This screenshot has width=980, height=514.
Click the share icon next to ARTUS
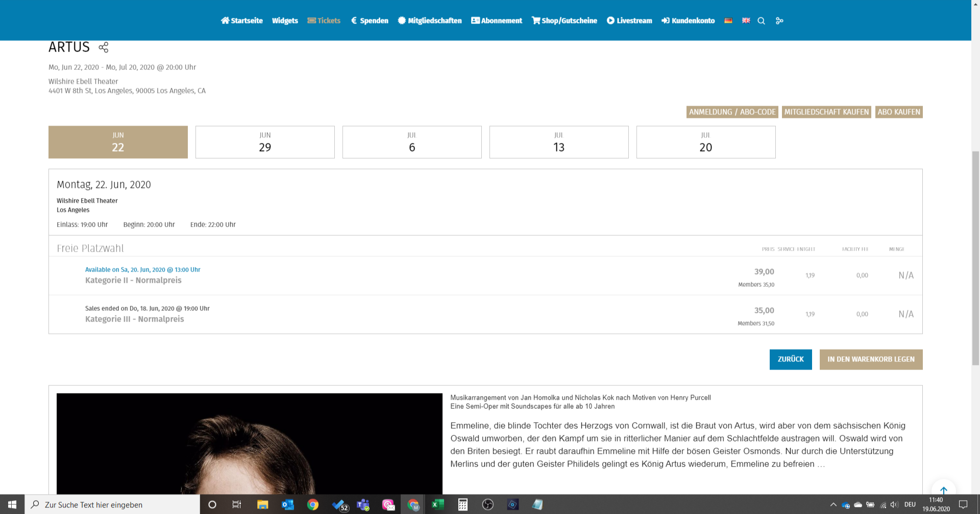point(104,47)
